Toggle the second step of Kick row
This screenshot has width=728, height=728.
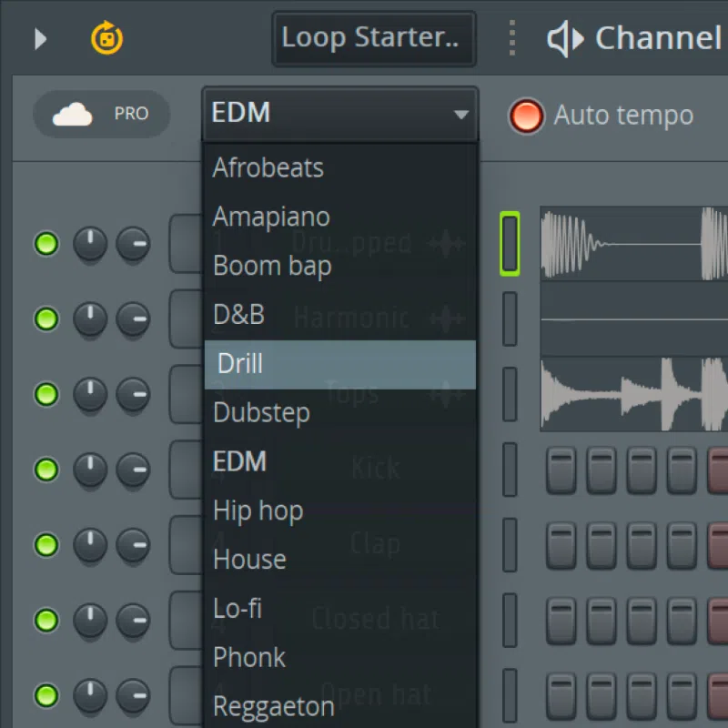[602, 470]
